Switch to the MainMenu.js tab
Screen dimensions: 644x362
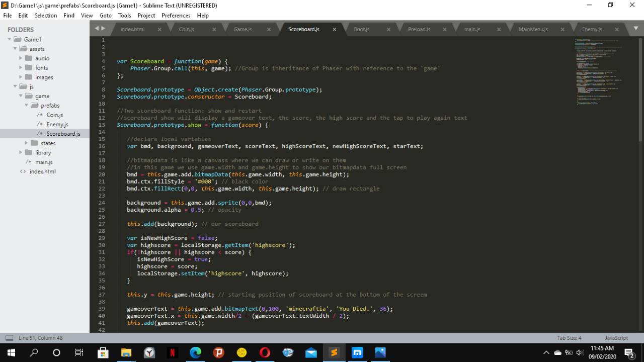[x=533, y=29]
